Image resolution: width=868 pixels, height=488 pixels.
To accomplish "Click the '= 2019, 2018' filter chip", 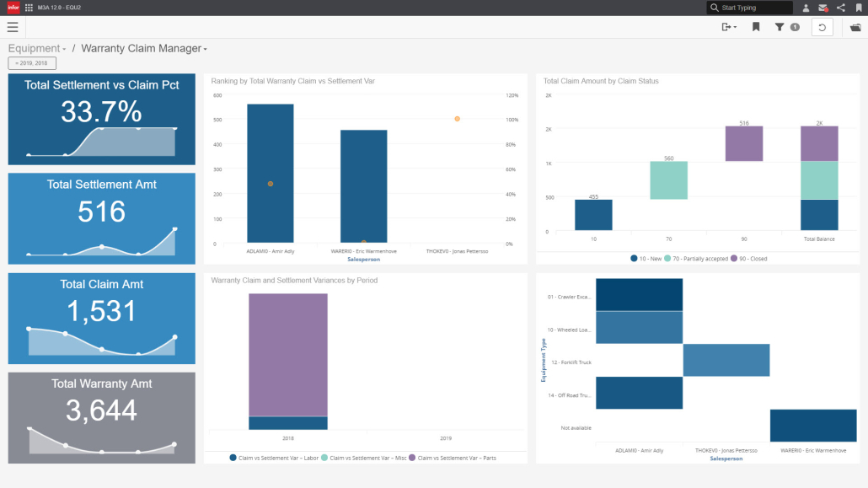I will pyautogui.click(x=32, y=63).
